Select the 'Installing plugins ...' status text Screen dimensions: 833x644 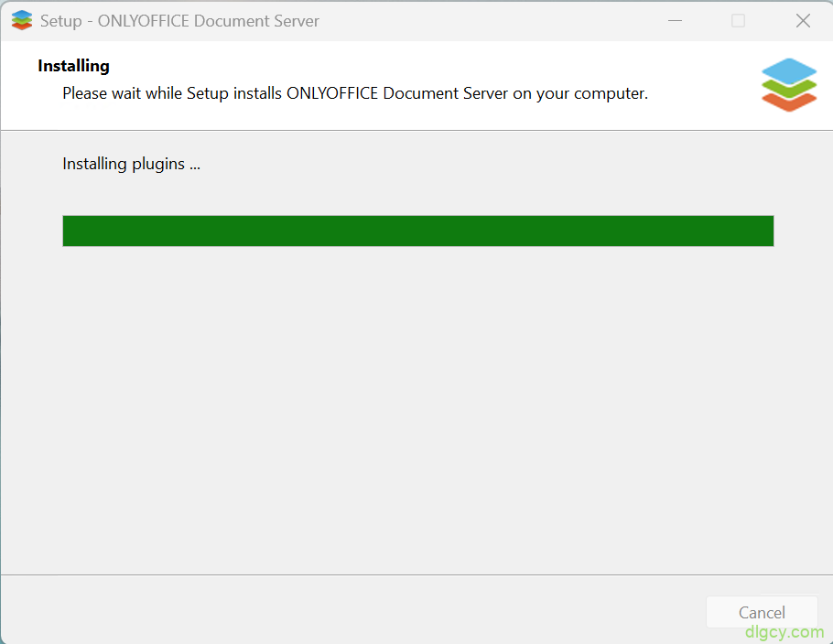131,164
